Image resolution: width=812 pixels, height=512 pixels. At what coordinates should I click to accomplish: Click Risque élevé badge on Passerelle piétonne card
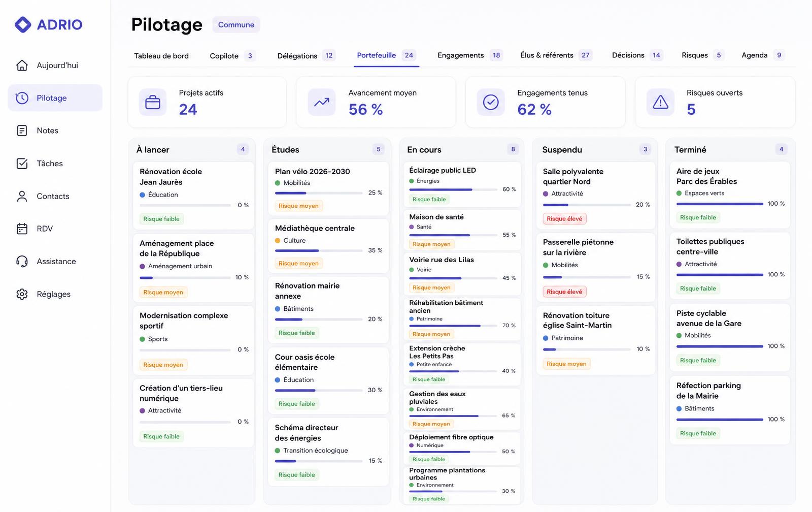[564, 292]
